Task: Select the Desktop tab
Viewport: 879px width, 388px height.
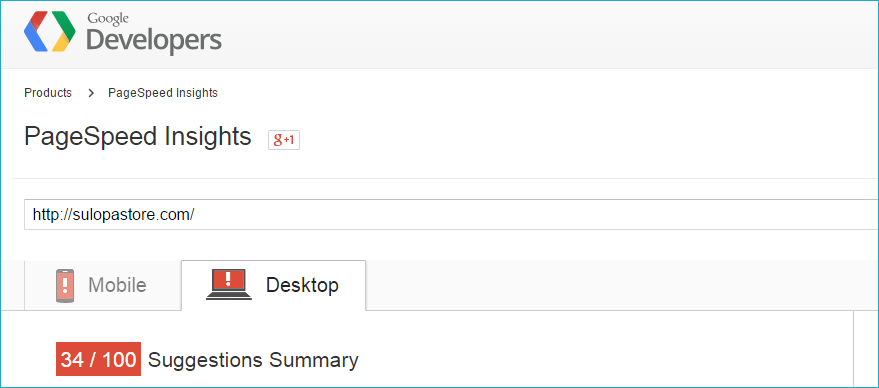Action: [274, 285]
